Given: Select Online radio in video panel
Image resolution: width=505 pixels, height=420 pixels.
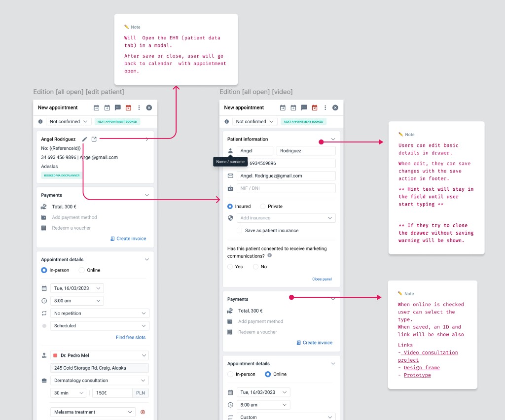Looking at the screenshot, I should click(268, 374).
